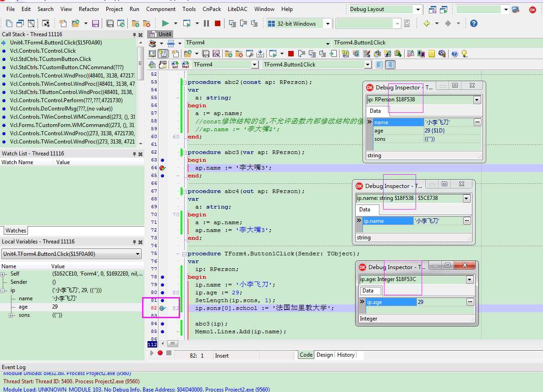Click the Run Without Debugging icon in main toolbar
Viewport: 543px width, 392px height.
[187, 23]
